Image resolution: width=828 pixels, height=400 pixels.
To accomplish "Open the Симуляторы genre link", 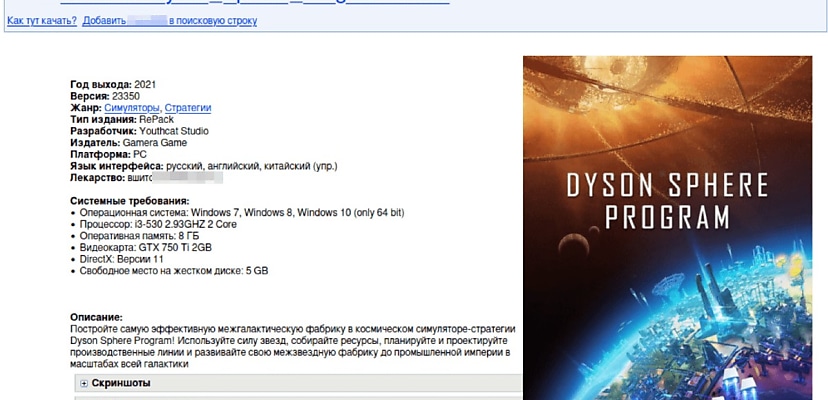I will coord(131,108).
